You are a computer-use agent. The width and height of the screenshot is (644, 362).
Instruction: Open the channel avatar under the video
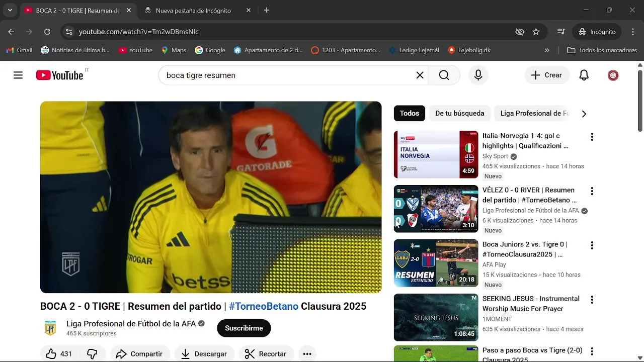50,328
